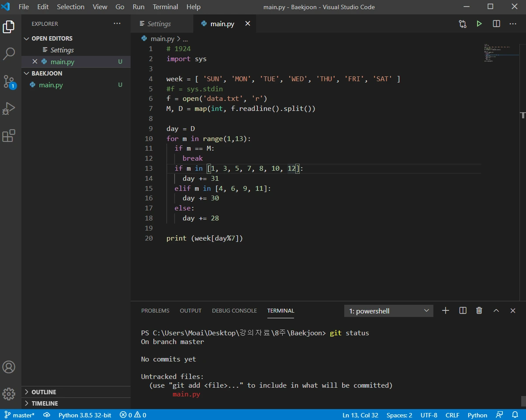
Task: Add a new terminal with plus icon
Action: [445, 310]
